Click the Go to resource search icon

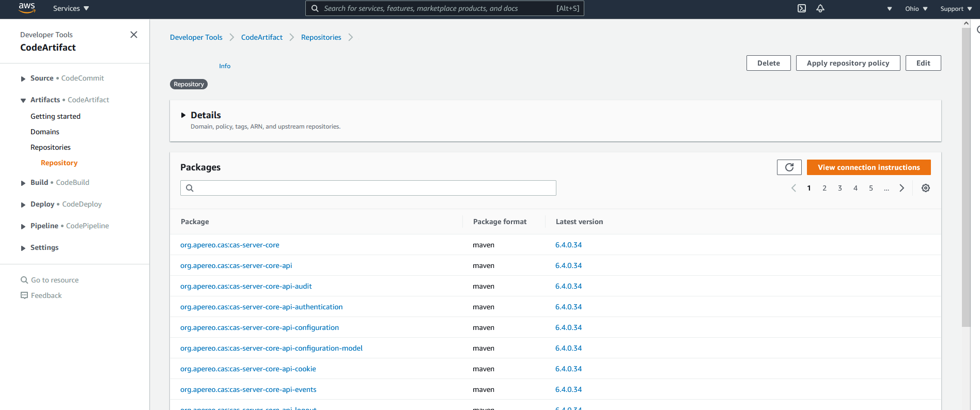click(24, 280)
